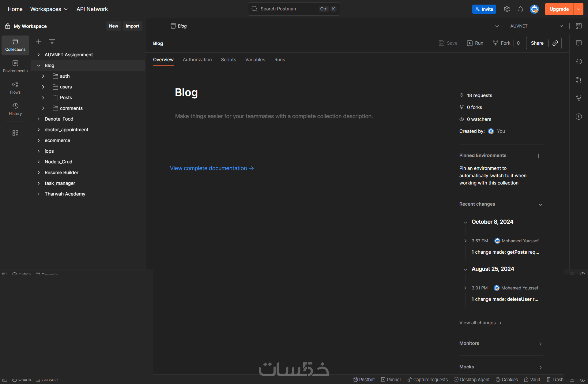Add a pinned environment with plus icon
The height and width of the screenshot is (384, 588).
[x=538, y=156]
